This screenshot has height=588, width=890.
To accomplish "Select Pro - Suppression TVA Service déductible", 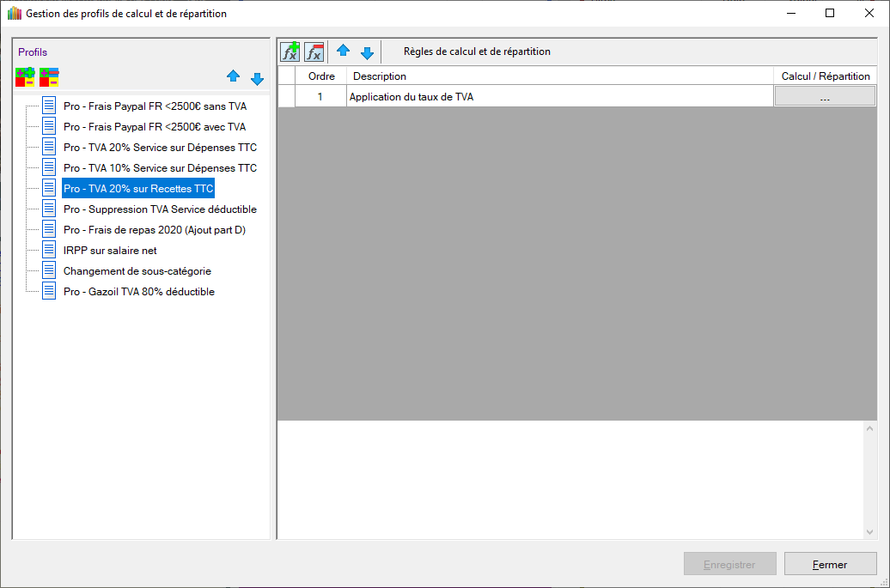I will click(x=160, y=209).
